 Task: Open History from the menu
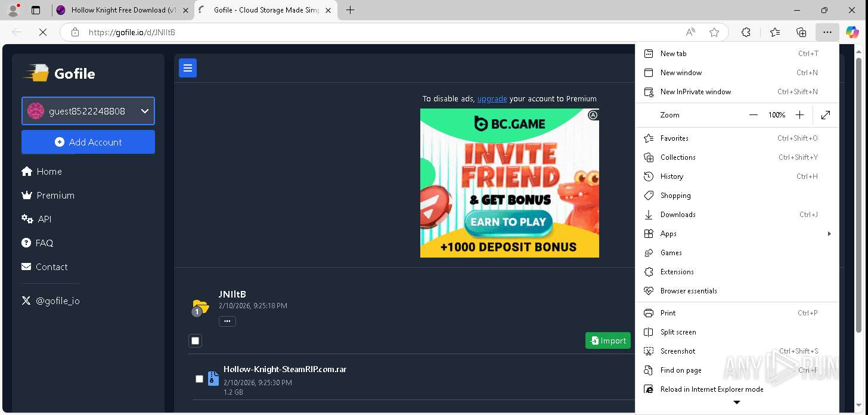[x=737, y=176]
